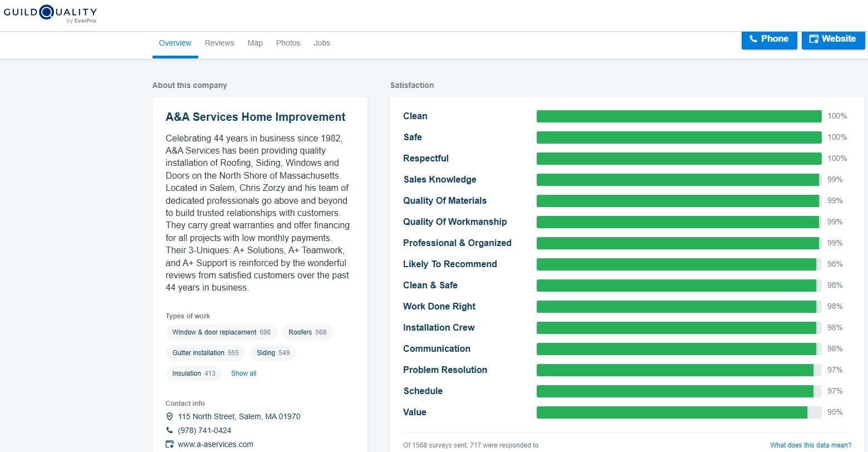Click the Respectful label
868x452 pixels.
pos(426,159)
